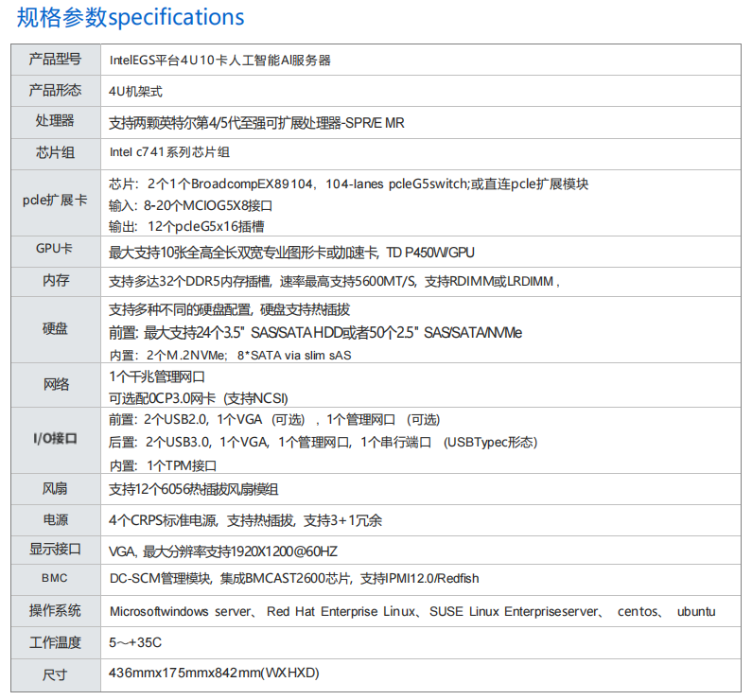
Task: Click the 硬盘 row label cell
Action: tap(55, 328)
